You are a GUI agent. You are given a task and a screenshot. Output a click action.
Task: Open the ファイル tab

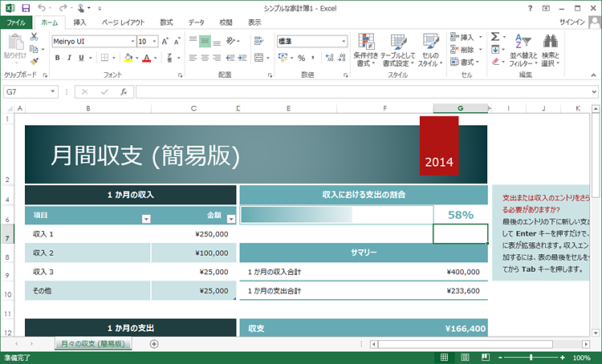16,22
